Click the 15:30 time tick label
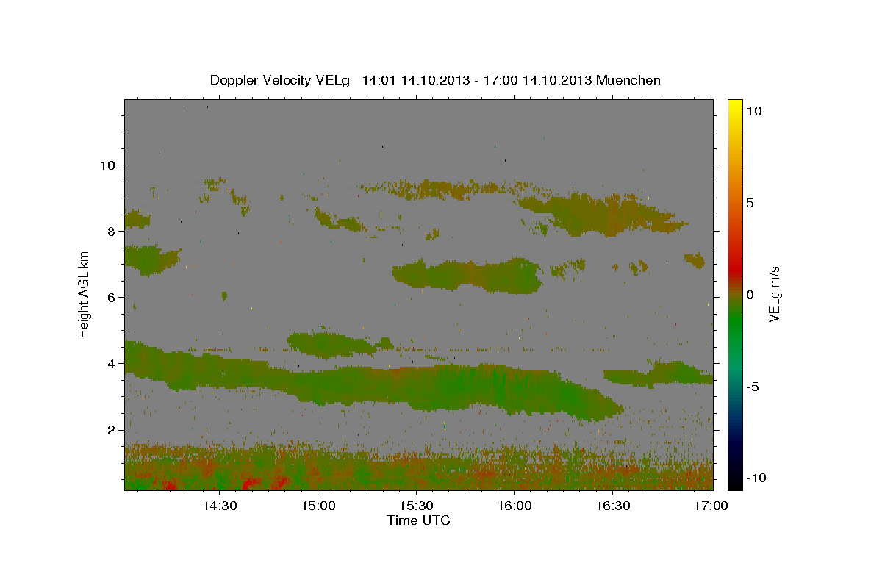This screenshot has width=882, height=588. pos(416,506)
